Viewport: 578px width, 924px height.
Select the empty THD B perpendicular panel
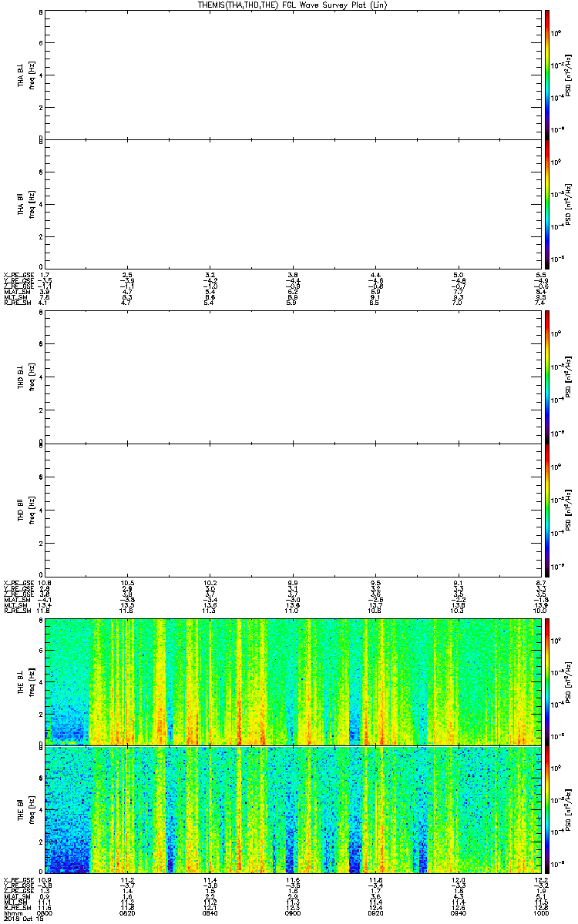[x=291, y=377]
